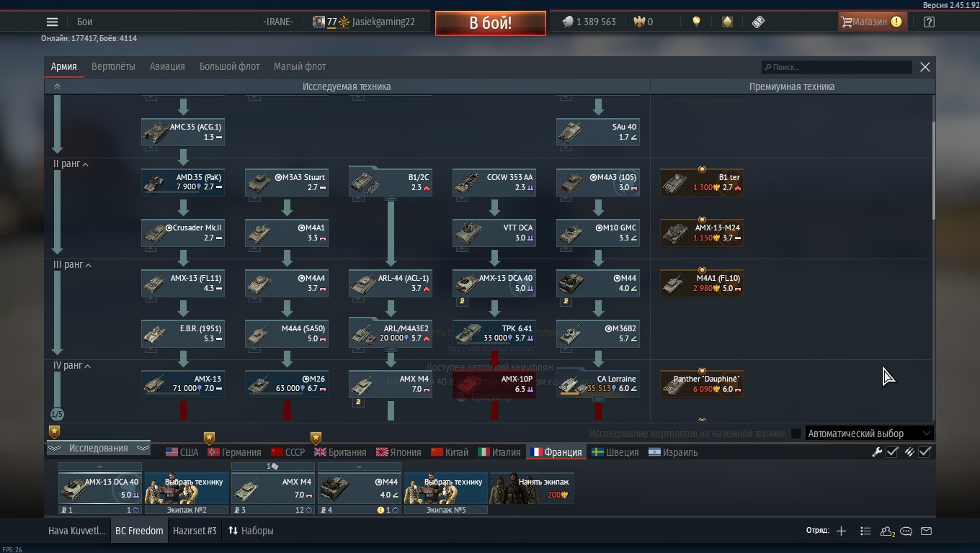
Task: Switch to the Большой флот tab
Action: click(x=229, y=66)
